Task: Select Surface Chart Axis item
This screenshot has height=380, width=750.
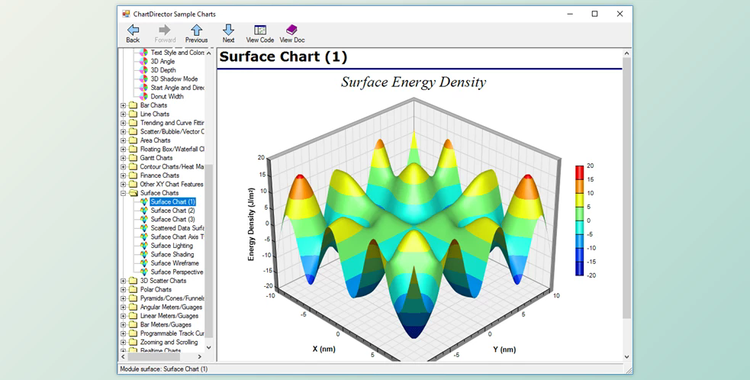Action: point(177,237)
